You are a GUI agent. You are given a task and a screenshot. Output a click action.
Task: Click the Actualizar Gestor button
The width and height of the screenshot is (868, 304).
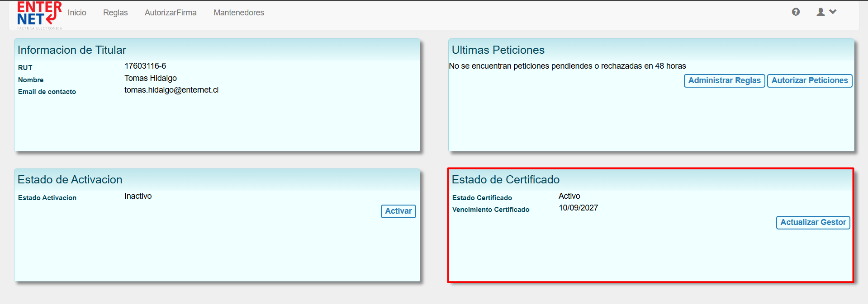813,223
